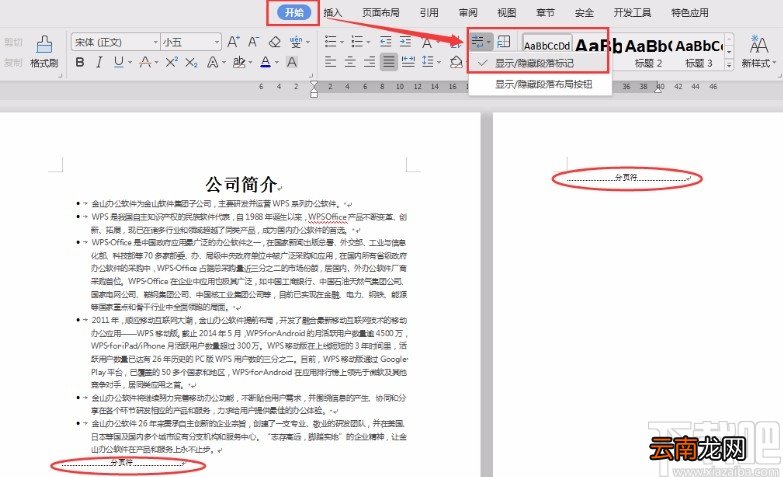The image size is (783, 477).
Task: Expand the highlight color dropdown arrow
Action: click(x=250, y=62)
